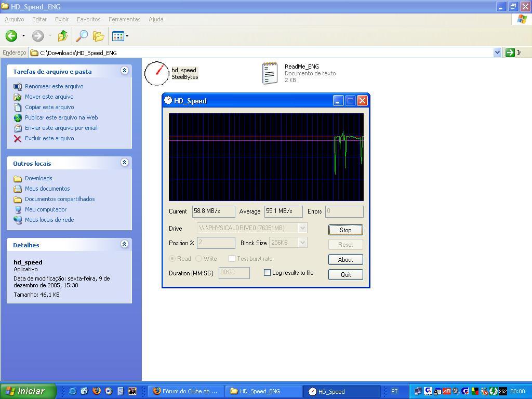
Task: Click the Duration (MM:SS) field
Action: point(234,273)
